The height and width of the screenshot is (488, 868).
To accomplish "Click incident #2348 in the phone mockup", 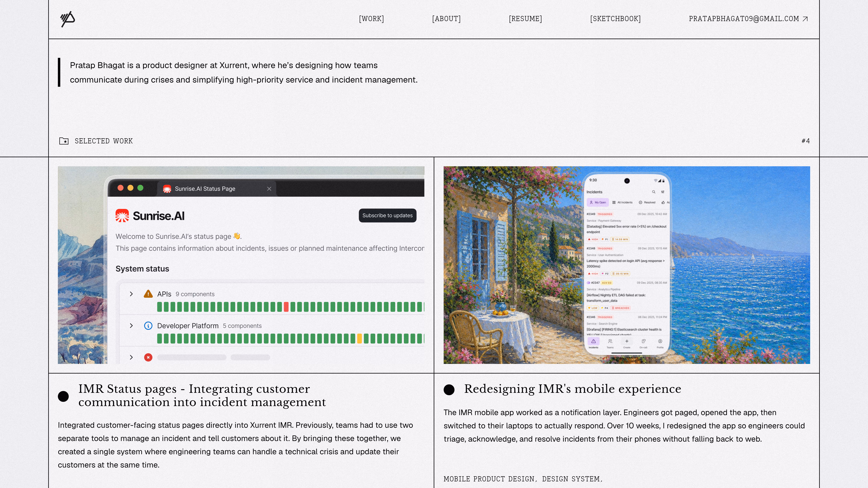I will pyautogui.click(x=627, y=261).
